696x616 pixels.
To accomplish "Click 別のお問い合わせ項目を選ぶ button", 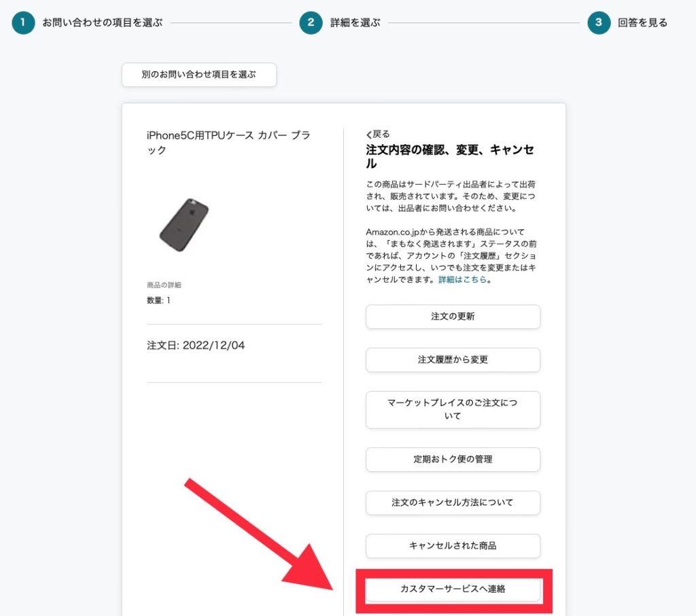I will (x=199, y=75).
